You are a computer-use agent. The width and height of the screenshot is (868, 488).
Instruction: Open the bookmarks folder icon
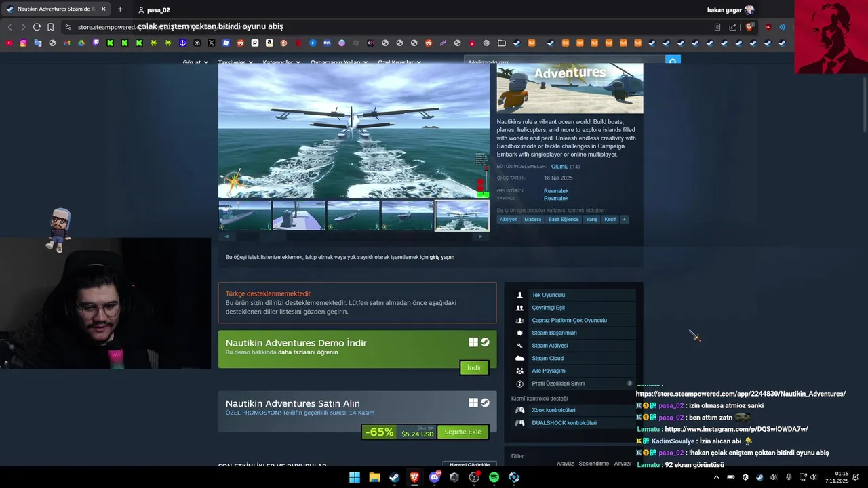[x=502, y=43]
